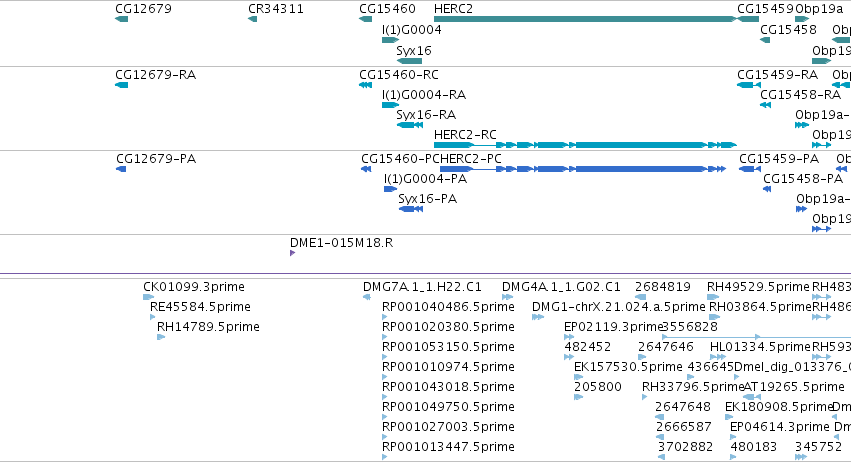Click the RE45584.5prime EST label
Image resolution: width=851 pixels, height=462 pixels.
tap(200, 307)
